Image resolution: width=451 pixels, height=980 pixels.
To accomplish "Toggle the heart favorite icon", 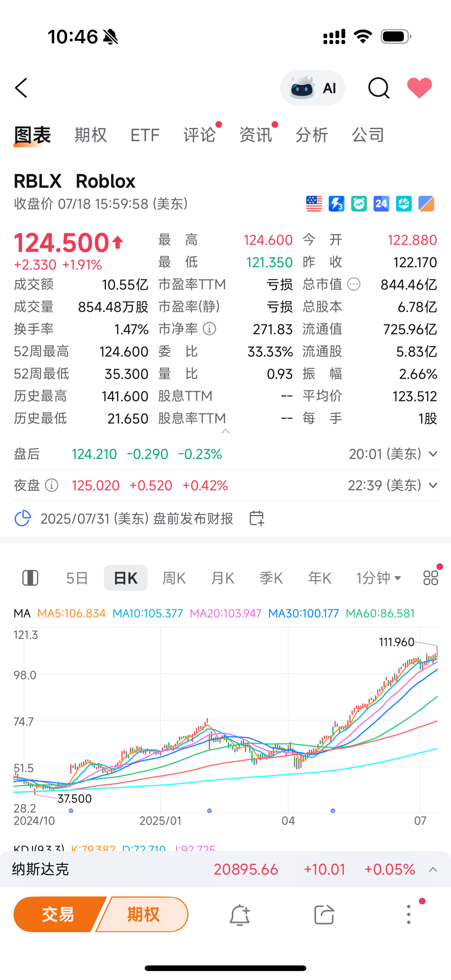I will pyautogui.click(x=420, y=88).
